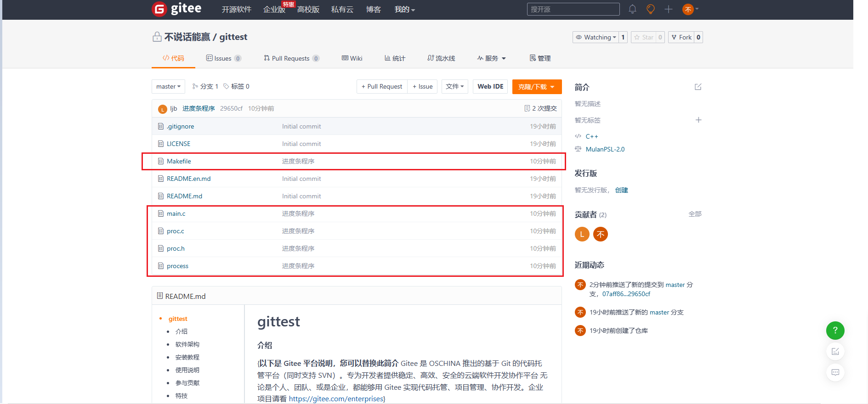Open 博客 in the top navigation

coord(374,9)
